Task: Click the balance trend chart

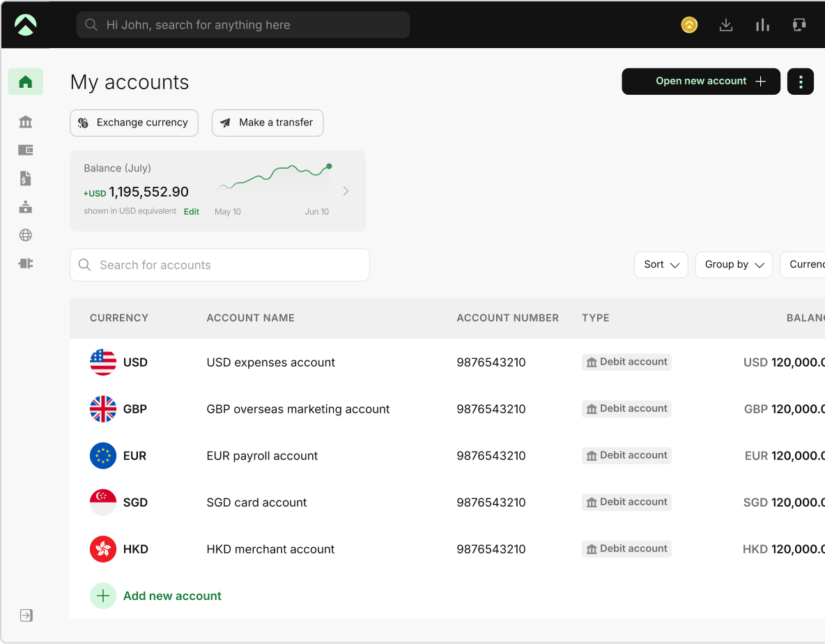Action: [275, 177]
